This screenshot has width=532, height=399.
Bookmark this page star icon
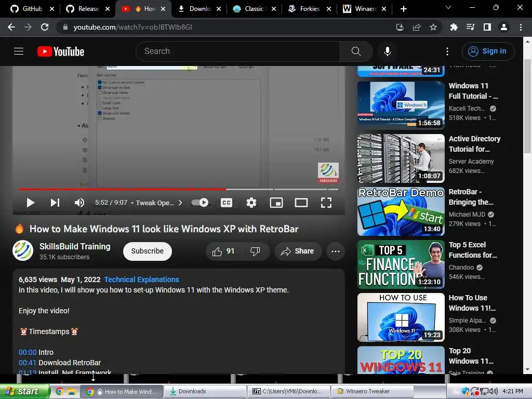coord(433,27)
